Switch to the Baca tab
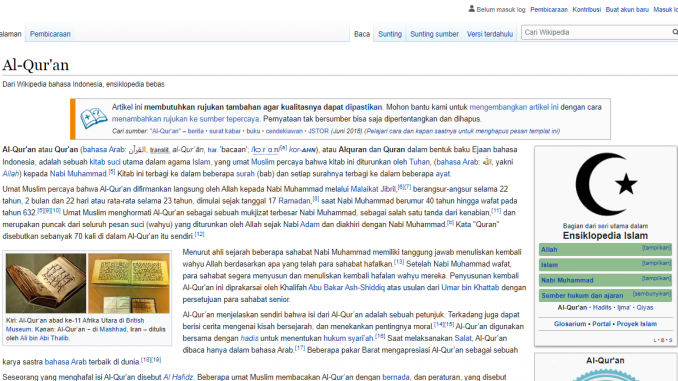 362,34
